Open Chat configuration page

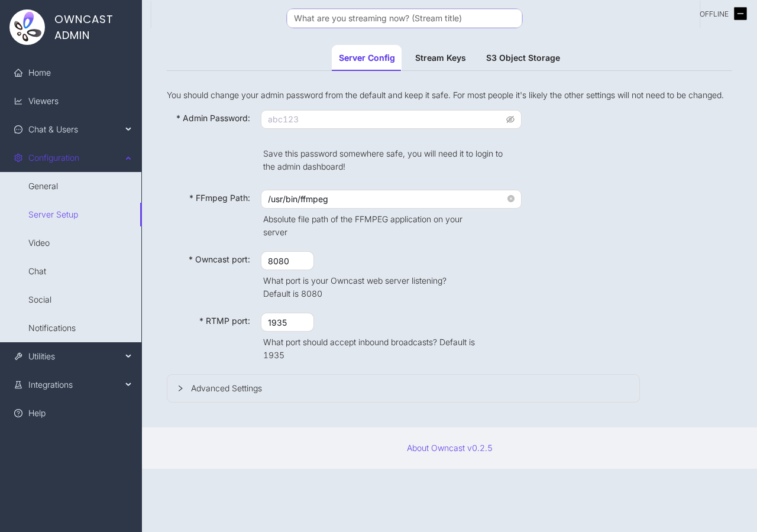(71, 271)
